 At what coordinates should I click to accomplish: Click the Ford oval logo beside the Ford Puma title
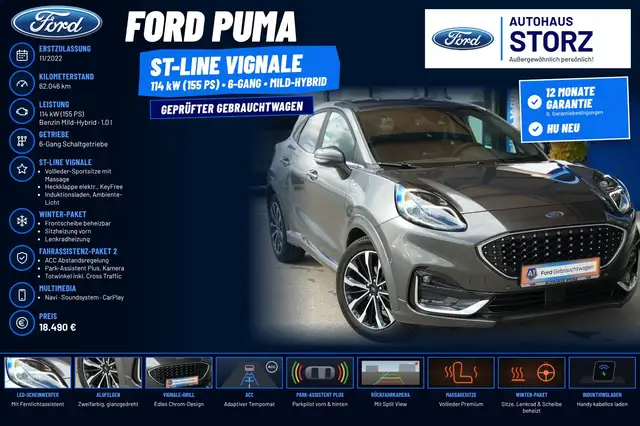pyautogui.click(x=56, y=23)
